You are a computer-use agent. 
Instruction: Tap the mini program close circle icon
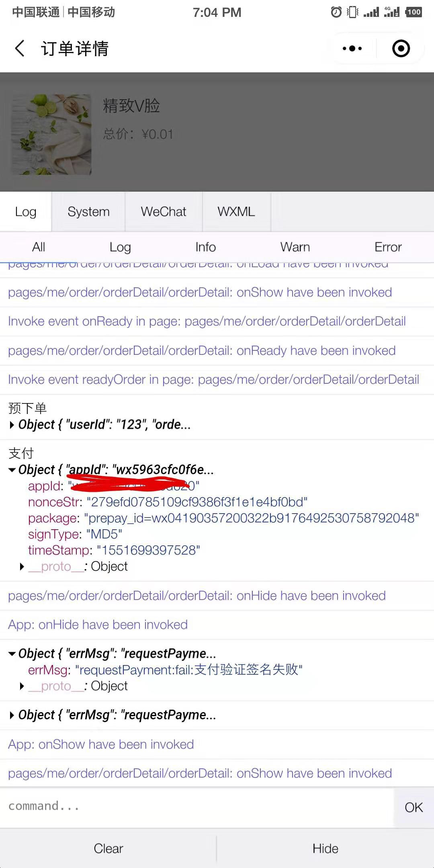pos(401,49)
